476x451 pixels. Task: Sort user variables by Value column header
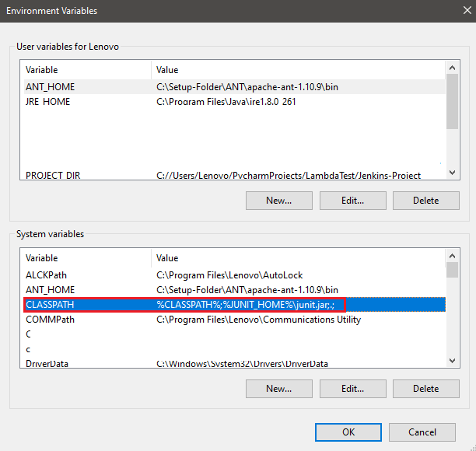(296, 70)
